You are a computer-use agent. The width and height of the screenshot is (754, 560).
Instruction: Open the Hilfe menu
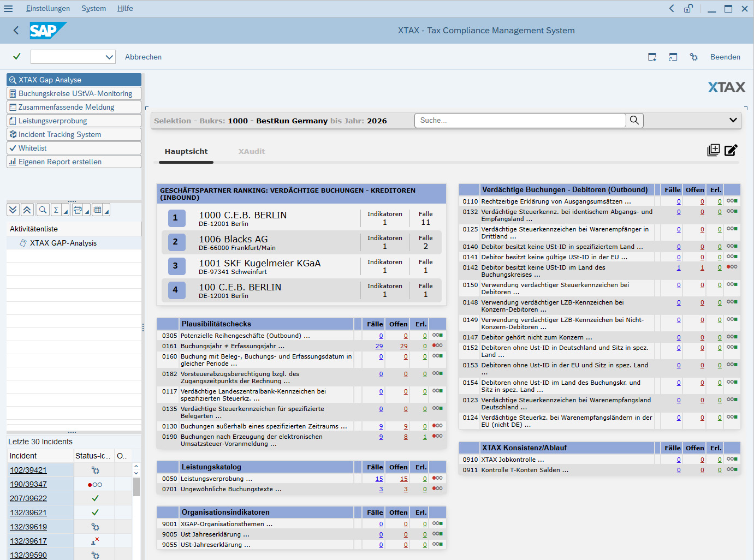click(x=125, y=8)
